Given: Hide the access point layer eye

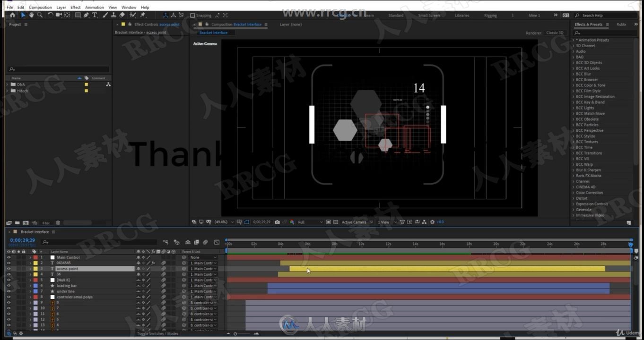Looking at the screenshot, I should (9, 269).
